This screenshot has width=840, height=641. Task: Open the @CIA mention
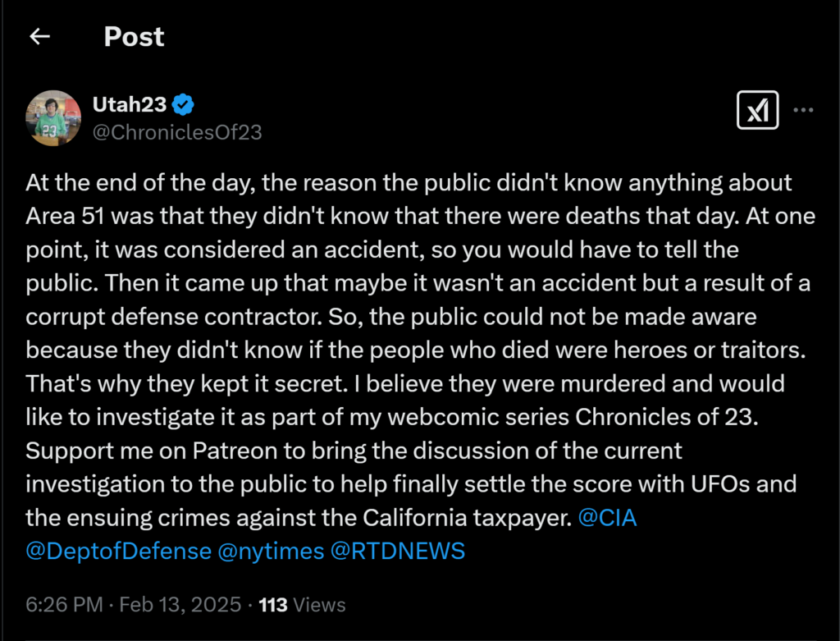tap(607, 518)
